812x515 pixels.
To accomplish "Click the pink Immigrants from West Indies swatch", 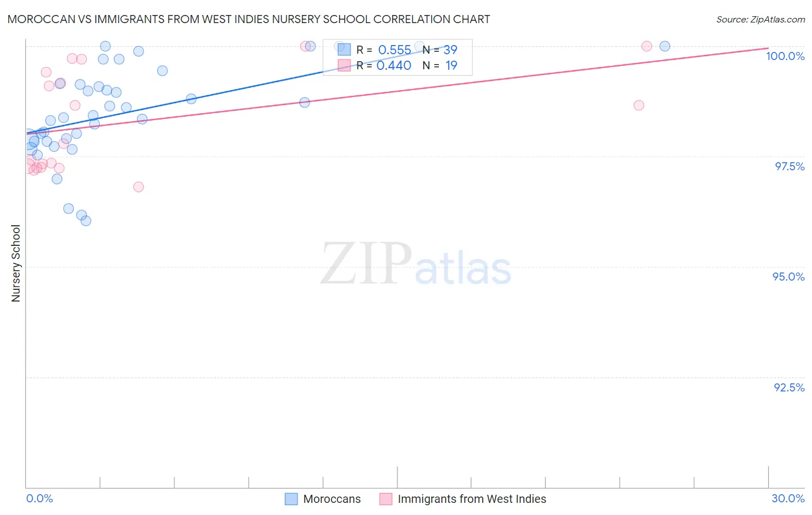I will pyautogui.click(x=386, y=499).
